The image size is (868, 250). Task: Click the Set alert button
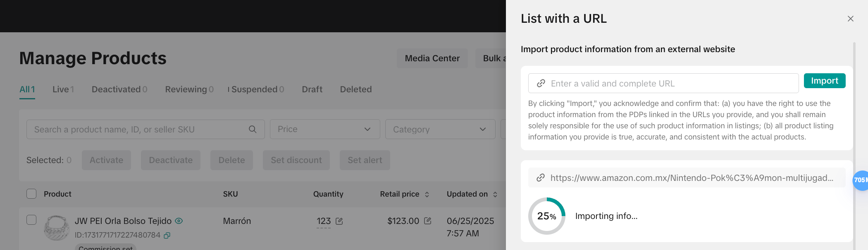(365, 160)
